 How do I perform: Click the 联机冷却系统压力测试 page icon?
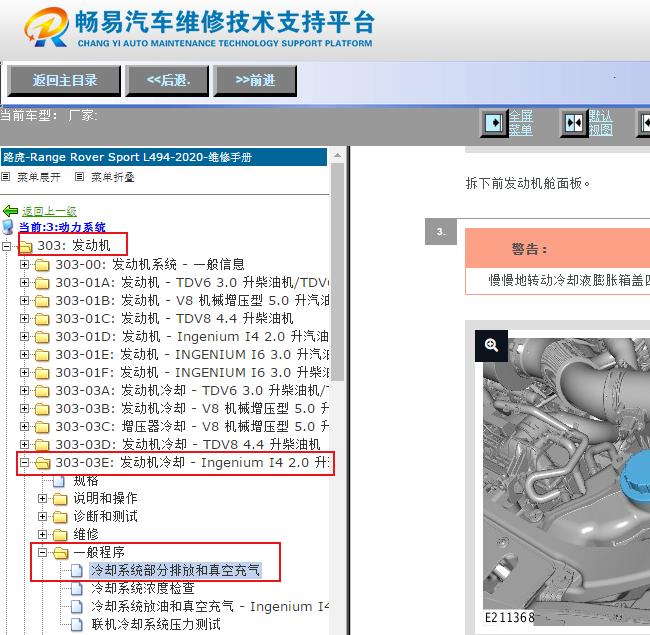[77, 624]
